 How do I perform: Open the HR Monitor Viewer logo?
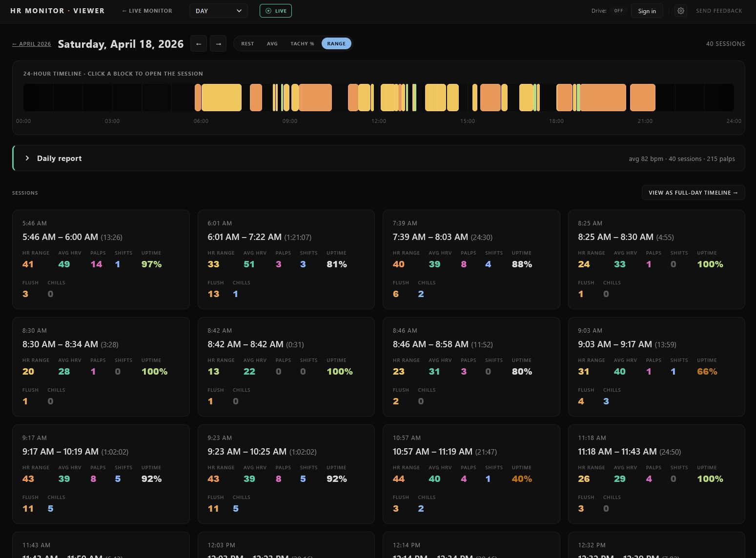[x=57, y=10]
